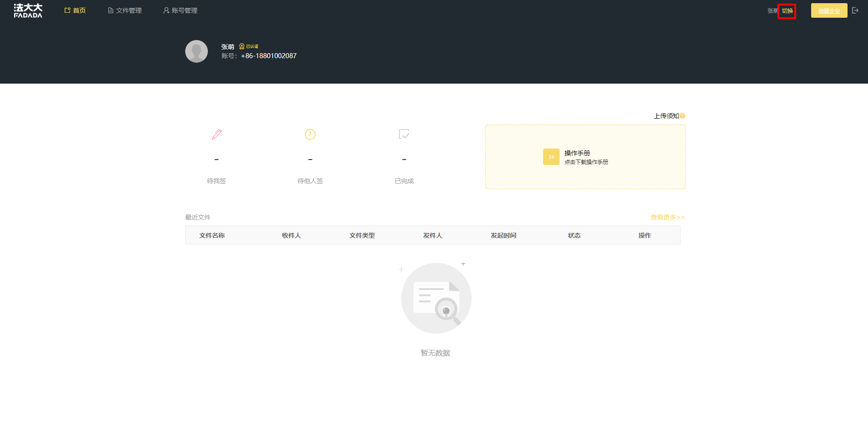Image resolution: width=868 pixels, height=434 pixels.
Task: Click the 张萌 name beside the avatar
Action: click(227, 47)
